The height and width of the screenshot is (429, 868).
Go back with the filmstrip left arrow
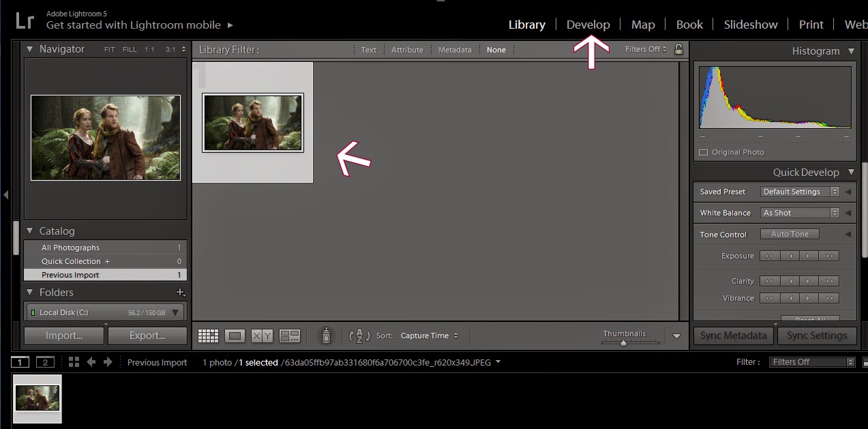coord(91,362)
